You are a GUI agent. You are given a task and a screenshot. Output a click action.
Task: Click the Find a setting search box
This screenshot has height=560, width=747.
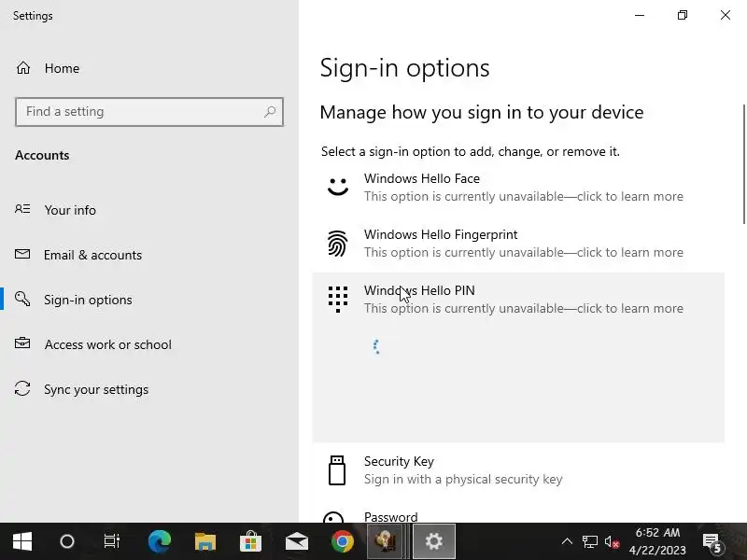[149, 111]
